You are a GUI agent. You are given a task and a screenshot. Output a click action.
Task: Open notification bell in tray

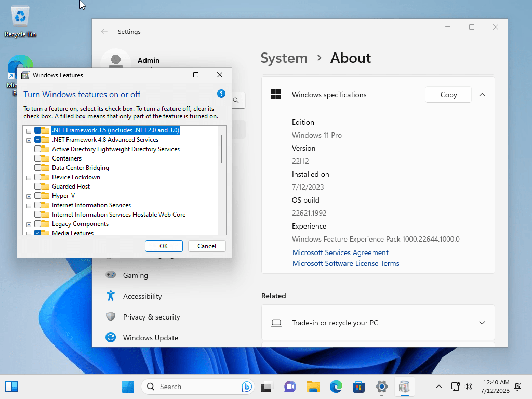pos(518,387)
